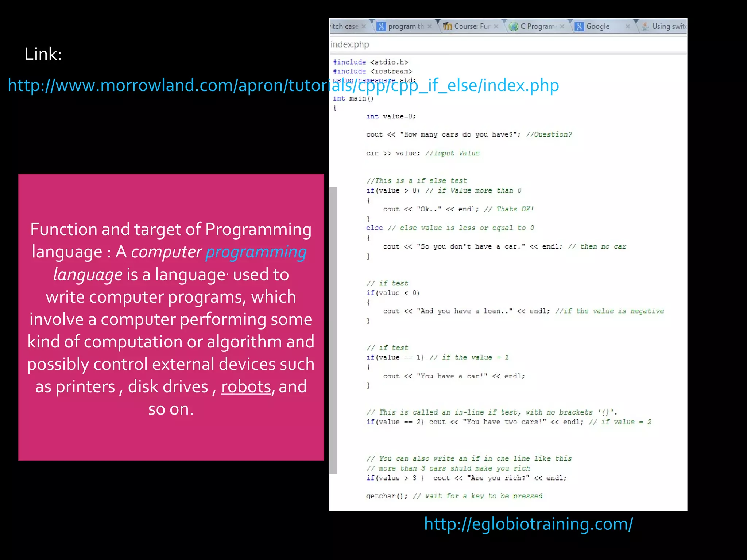Click the 'int value=0;' code line
The width and height of the screenshot is (747, 560).
391,116
